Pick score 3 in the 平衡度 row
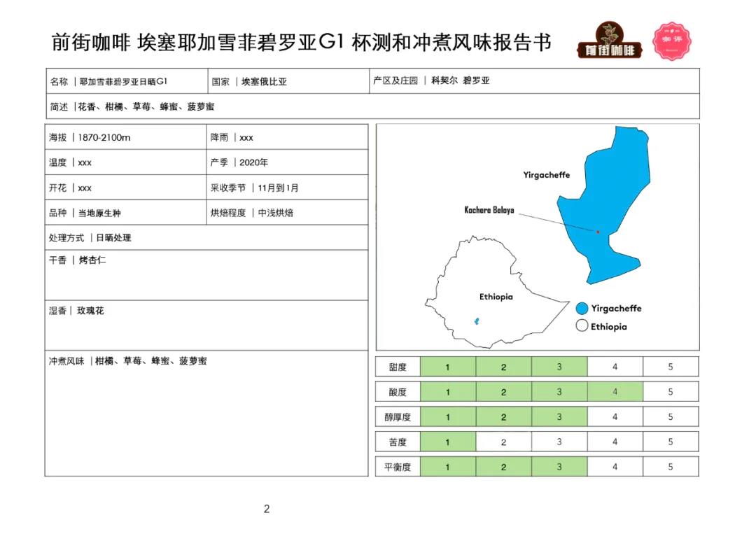756x534 pixels. point(559,467)
